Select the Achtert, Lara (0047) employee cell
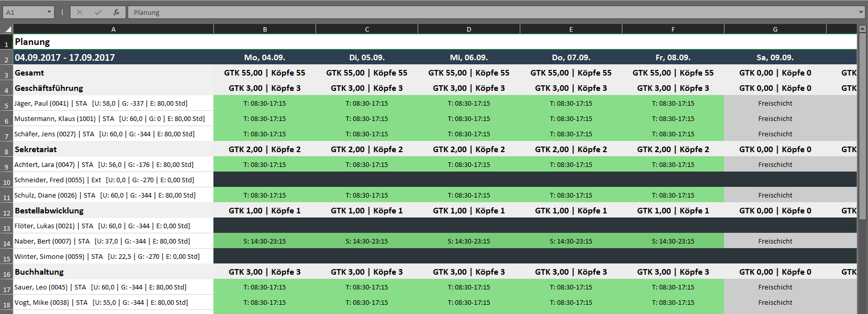This screenshot has height=314, width=868. point(113,164)
